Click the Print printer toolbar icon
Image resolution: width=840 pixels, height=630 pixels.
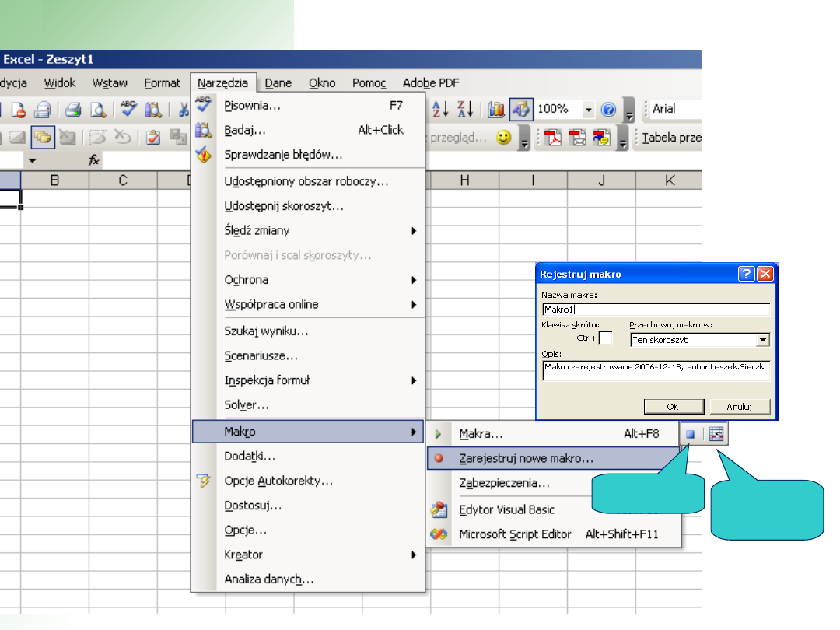click(x=73, y=110)
